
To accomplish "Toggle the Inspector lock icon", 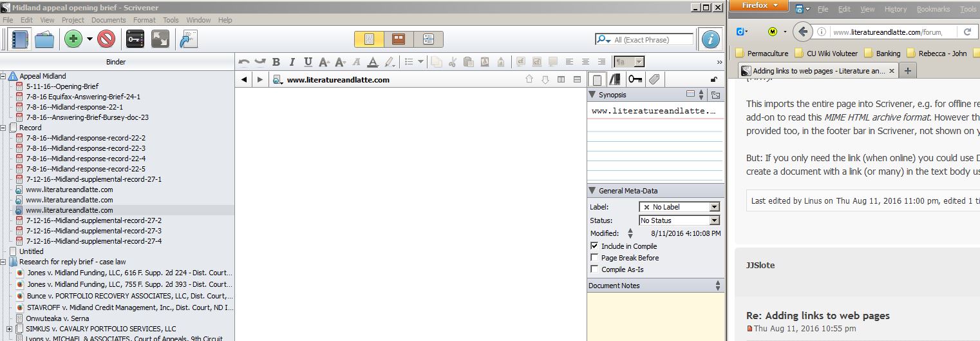I will click(x=713, y=79).
